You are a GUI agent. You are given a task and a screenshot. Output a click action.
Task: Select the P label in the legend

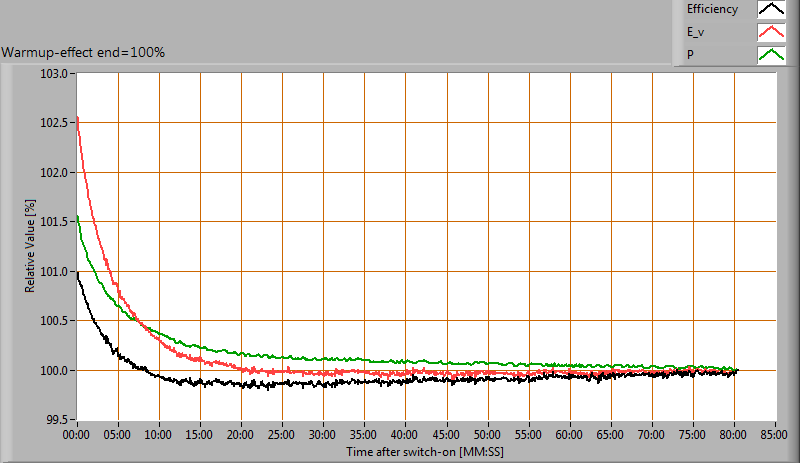(690, 56)
